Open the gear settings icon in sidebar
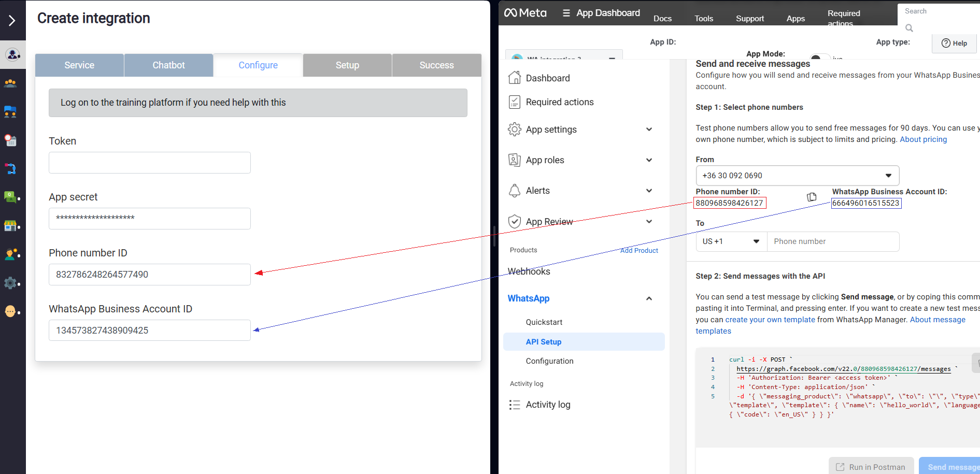The width and height of the screenshot is (980, 474). (x=10, y=283)
